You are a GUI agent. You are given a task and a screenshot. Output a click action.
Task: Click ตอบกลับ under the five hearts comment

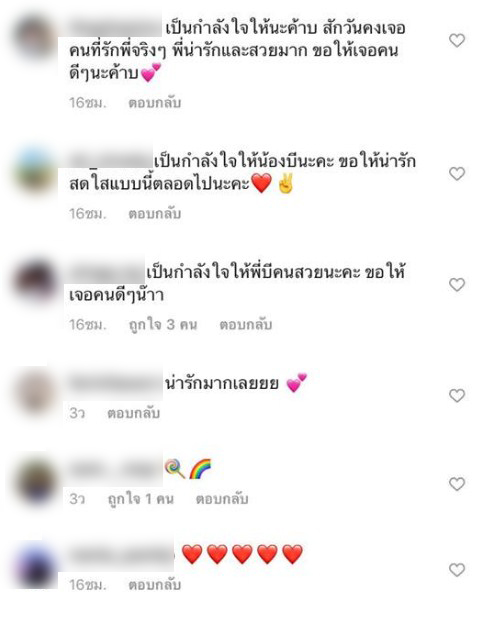(x=155, y=585)
